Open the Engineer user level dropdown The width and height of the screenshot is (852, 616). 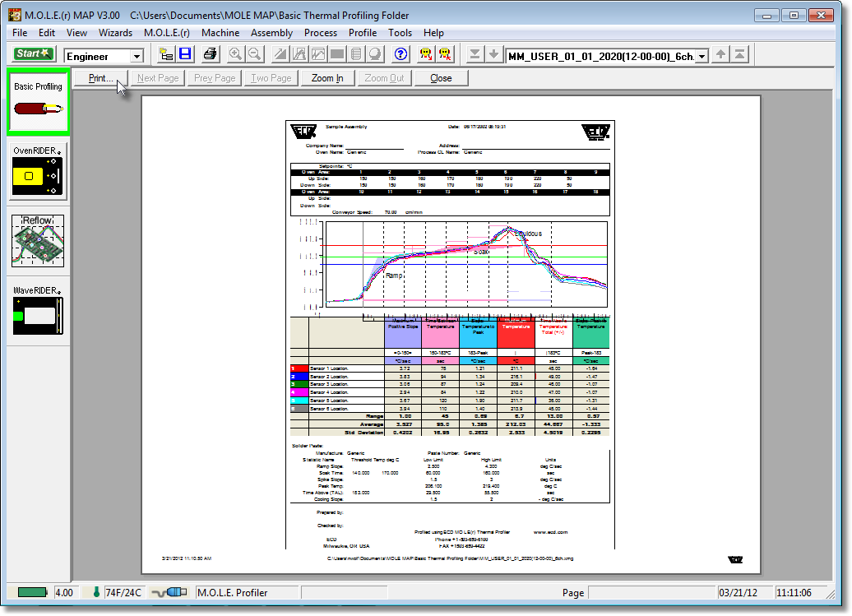137,56
